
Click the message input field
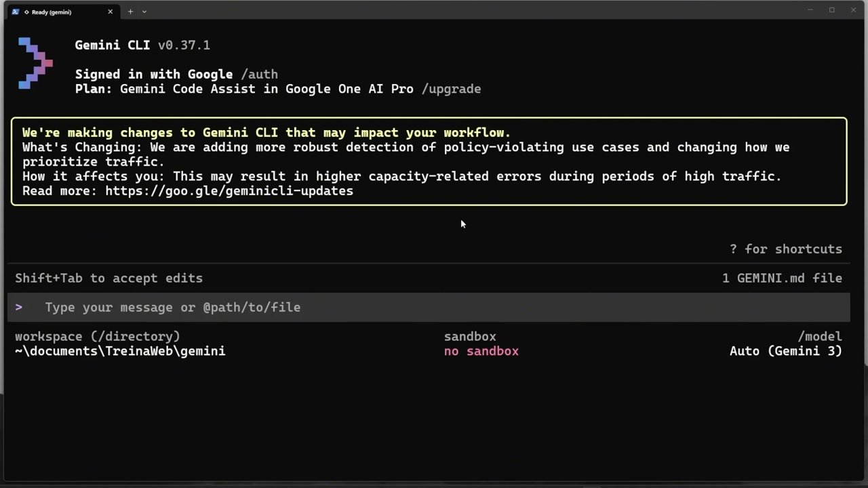click(x=429, y=307)
